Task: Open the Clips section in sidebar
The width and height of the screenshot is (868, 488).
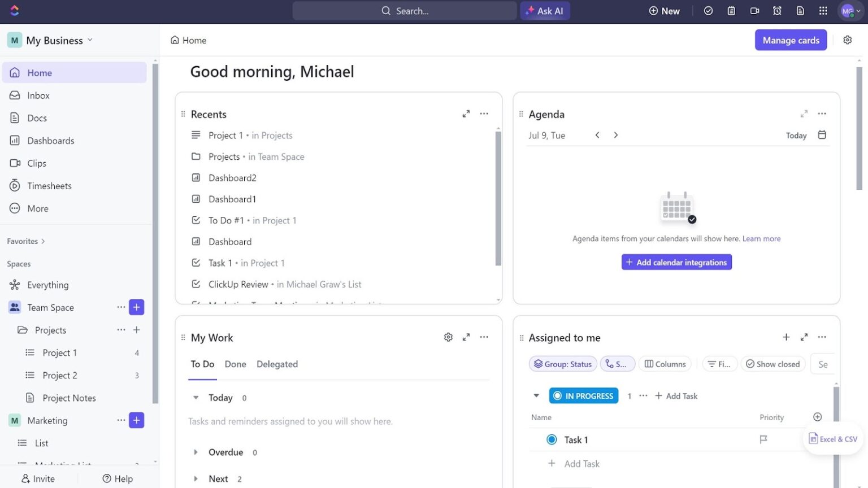Action: pyautogui.click(x=36, y=163)
